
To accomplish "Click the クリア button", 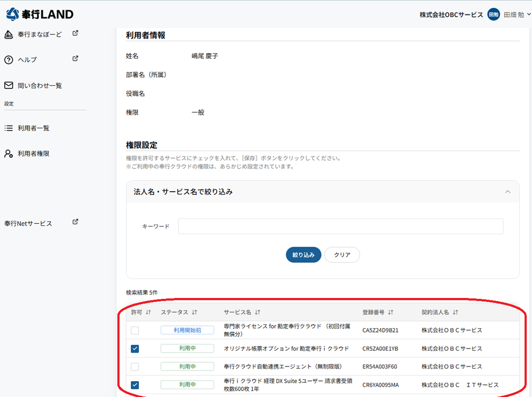I will (342, 255).
